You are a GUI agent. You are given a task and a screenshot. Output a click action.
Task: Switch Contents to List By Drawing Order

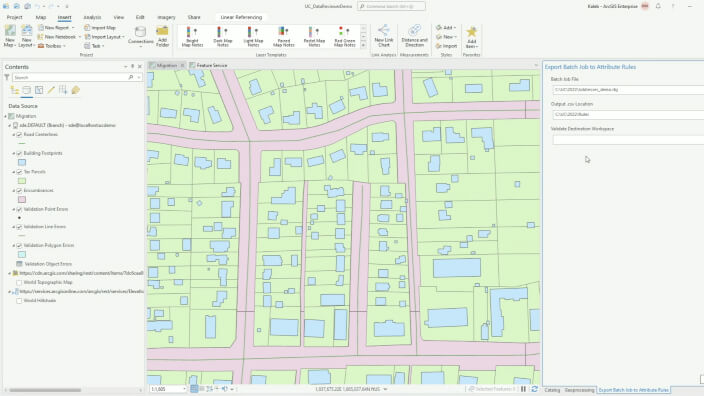tap(15, 90)
